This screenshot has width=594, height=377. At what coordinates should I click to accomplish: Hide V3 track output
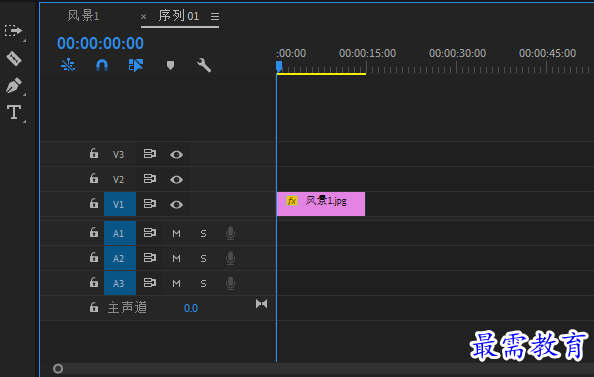(177, 155)
